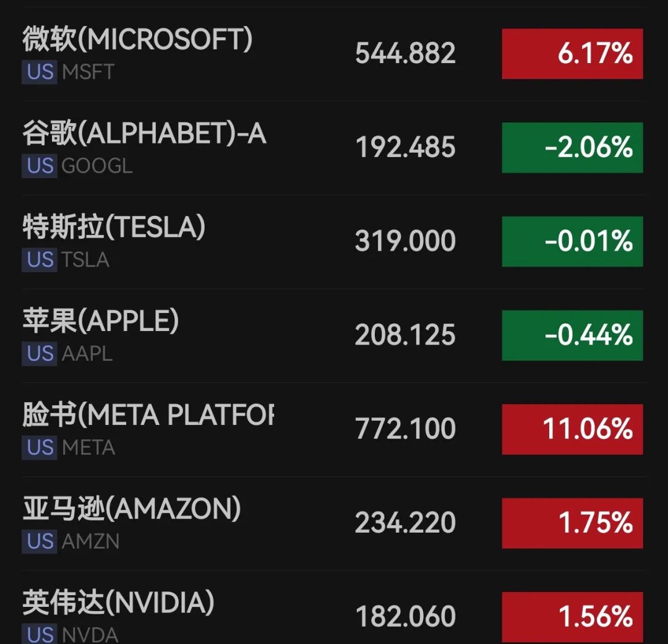
Task: Open the Microsoft MSFT stock row
Action: [333, 54]
